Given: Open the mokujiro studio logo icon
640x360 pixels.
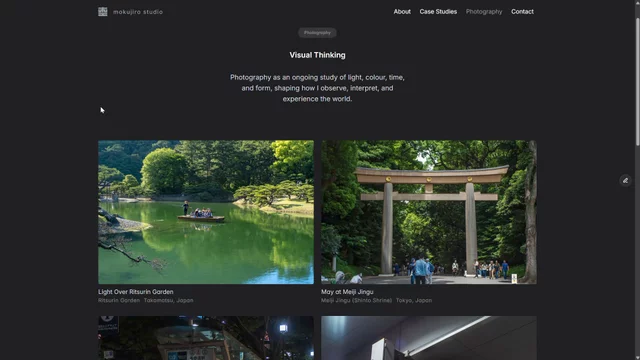Looking at the screenshot, I should pyautogui.click(x=103, y=12).
